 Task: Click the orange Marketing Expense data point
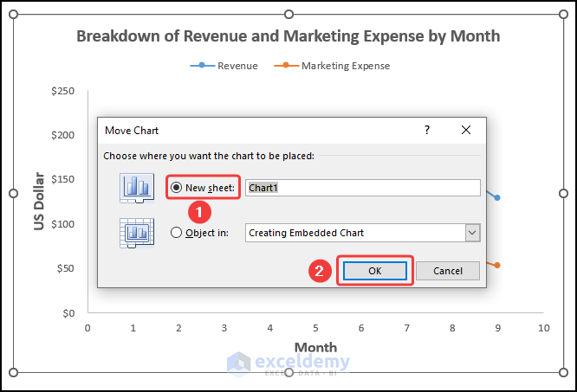click(496, 265)
